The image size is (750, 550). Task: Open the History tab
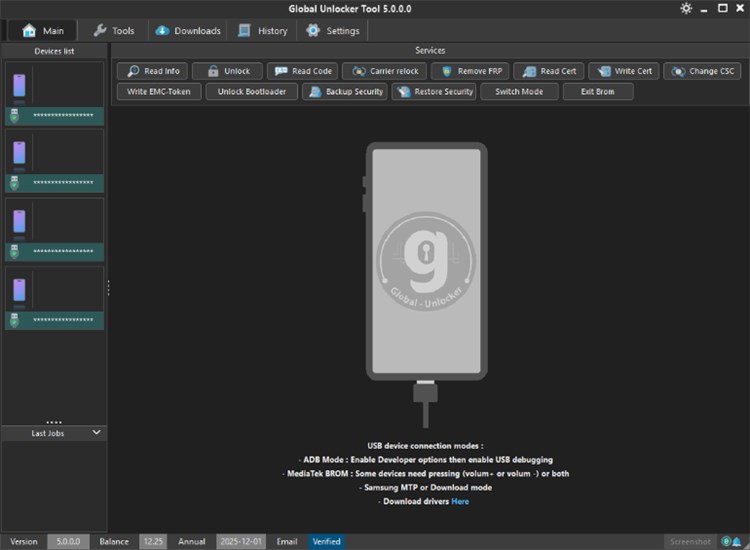tap(263, 31)
